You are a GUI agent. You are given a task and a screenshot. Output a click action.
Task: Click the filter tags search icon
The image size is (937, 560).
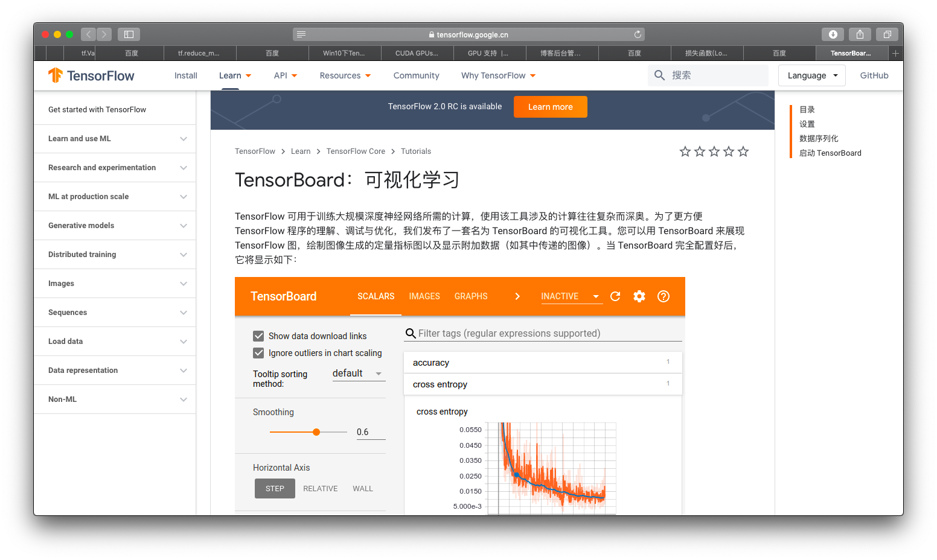[x=411, y=334]
